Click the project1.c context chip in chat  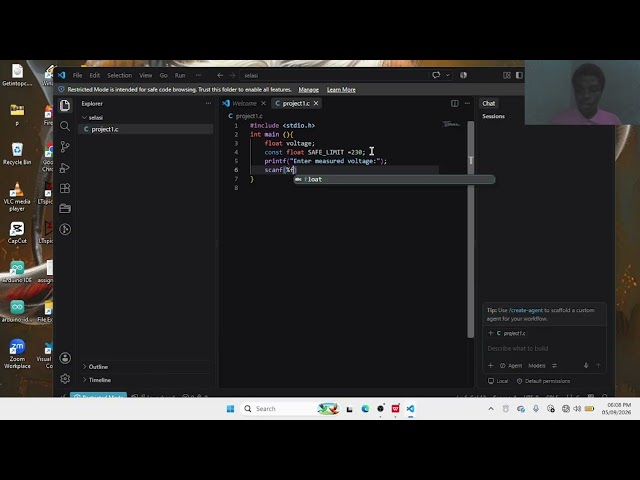pos(511,333)
